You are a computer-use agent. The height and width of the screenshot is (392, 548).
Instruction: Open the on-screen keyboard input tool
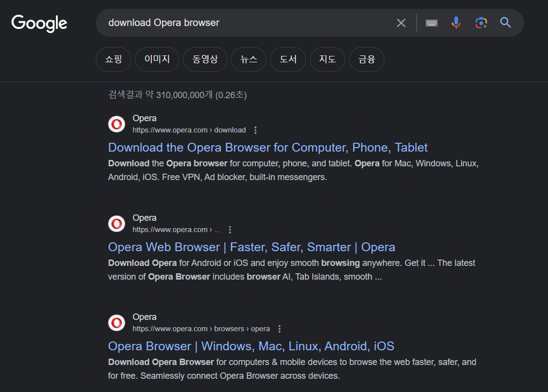coord(431,23)
